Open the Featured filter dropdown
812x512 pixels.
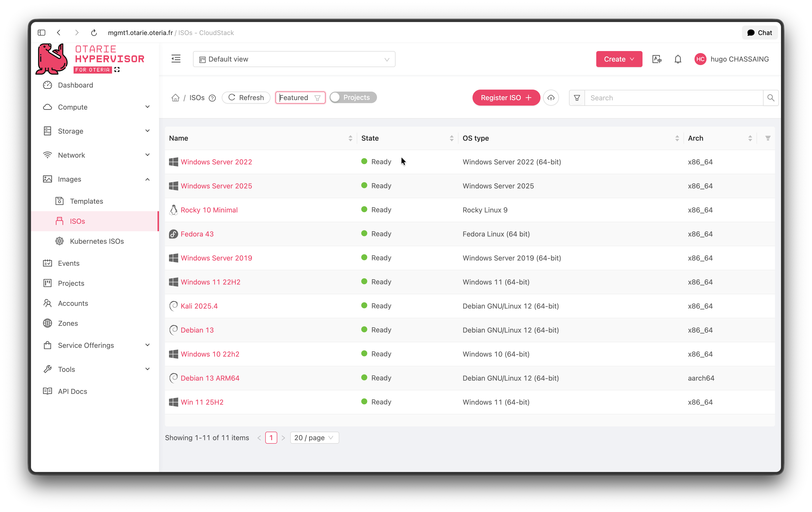[x=300, y=98]
